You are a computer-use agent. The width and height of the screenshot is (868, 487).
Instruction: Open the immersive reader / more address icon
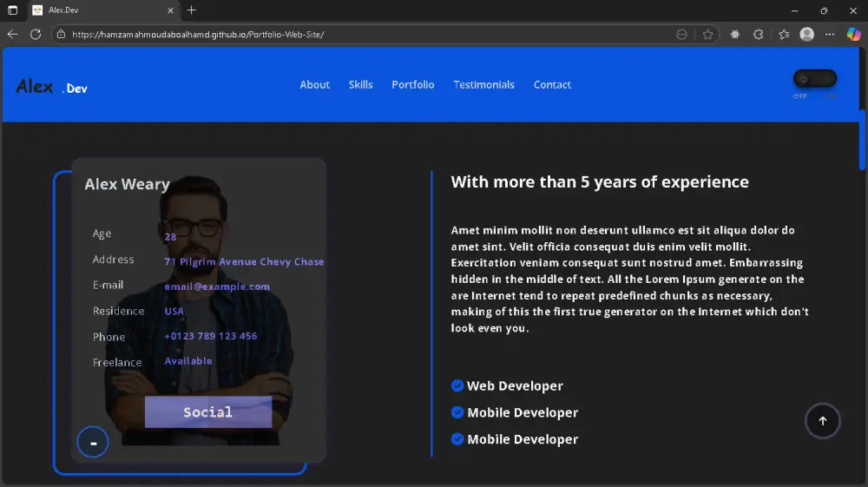point(681,35)
